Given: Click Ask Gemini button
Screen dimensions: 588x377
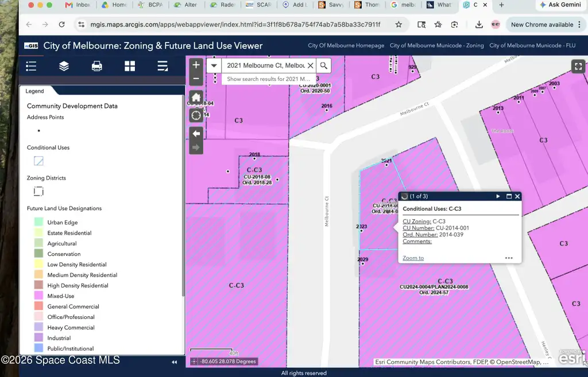Looking at the screenshot, I should point(560,5).
